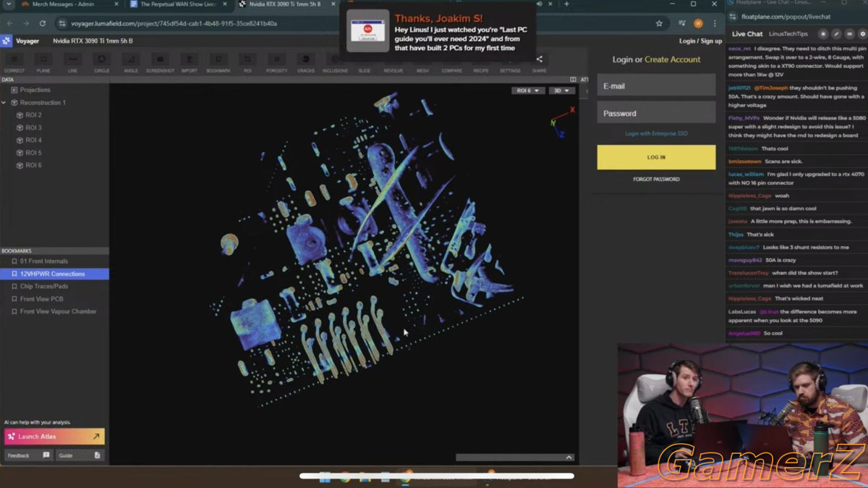The image size is (868, 488).
Task: Click Login with Enterprise SSO
Action: click(656, 133)
